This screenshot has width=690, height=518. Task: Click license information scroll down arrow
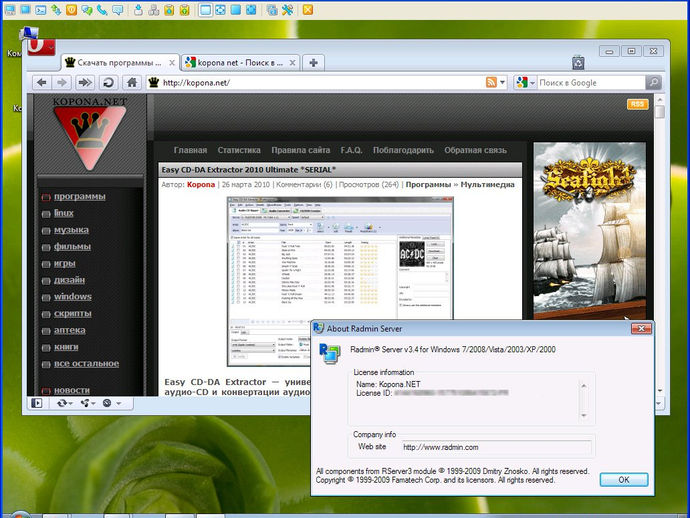click(584, 415)
